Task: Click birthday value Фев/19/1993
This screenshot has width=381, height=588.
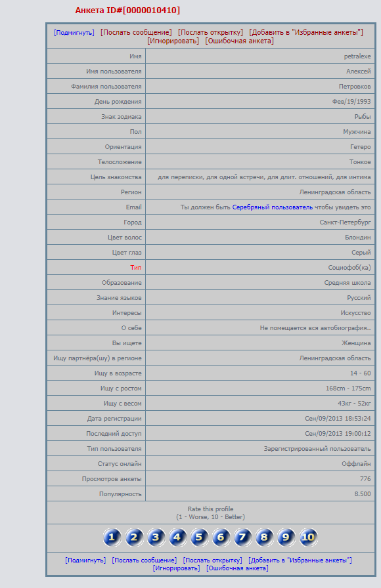Action: click(351, 101)
